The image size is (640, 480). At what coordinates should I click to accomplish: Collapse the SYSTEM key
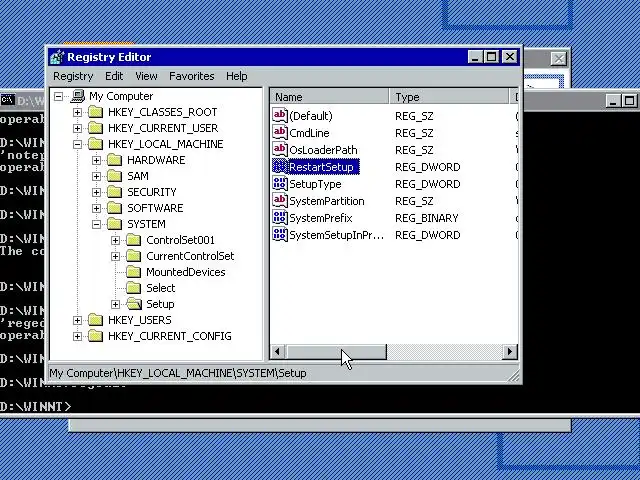[96, 224]
